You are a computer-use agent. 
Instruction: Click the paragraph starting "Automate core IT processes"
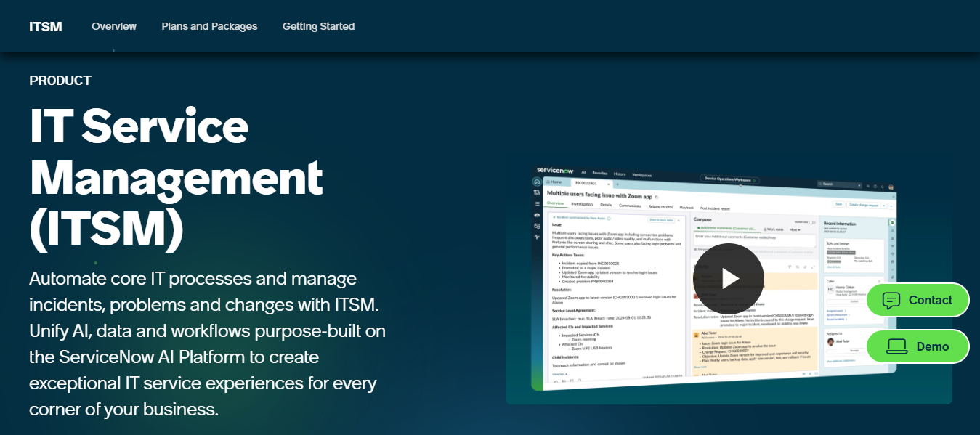(207, 343)
